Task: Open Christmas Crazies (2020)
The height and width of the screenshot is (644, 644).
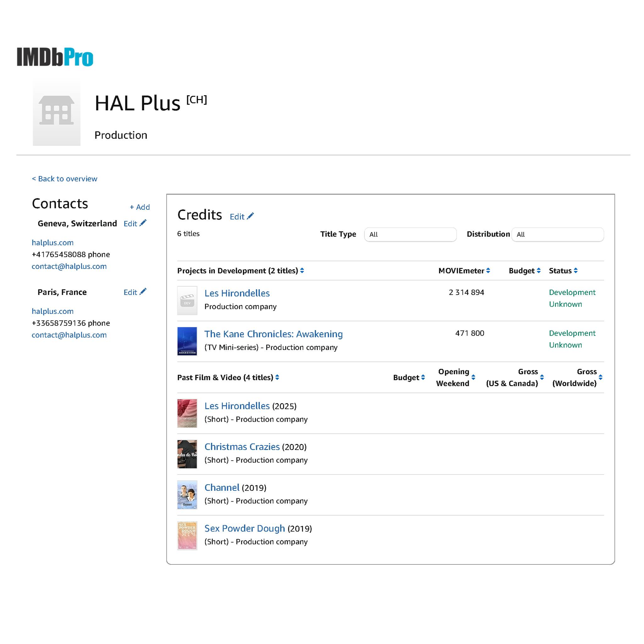Action: click(242, 447)
